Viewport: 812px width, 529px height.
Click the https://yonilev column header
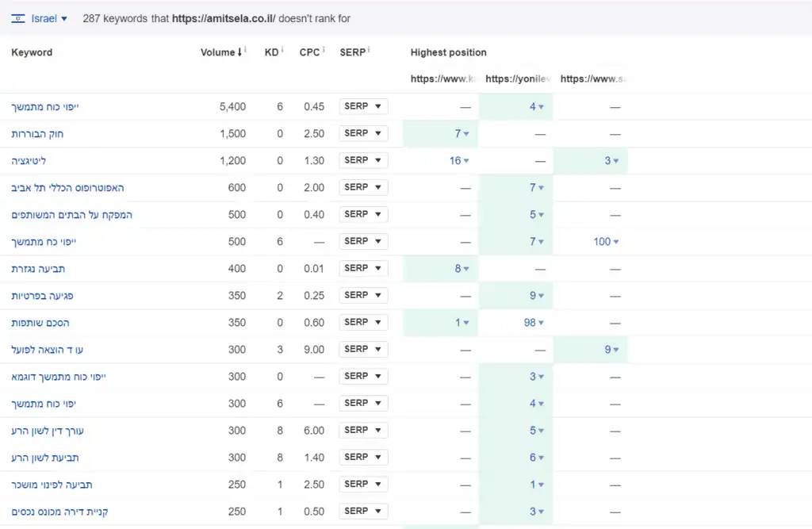point(515,79)
